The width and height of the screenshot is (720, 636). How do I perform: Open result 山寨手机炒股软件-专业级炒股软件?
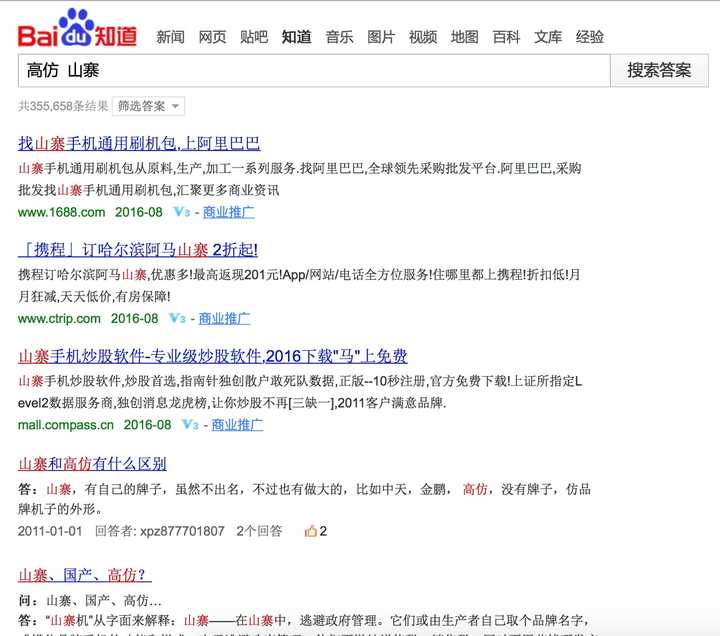click(x=213, y=356)
